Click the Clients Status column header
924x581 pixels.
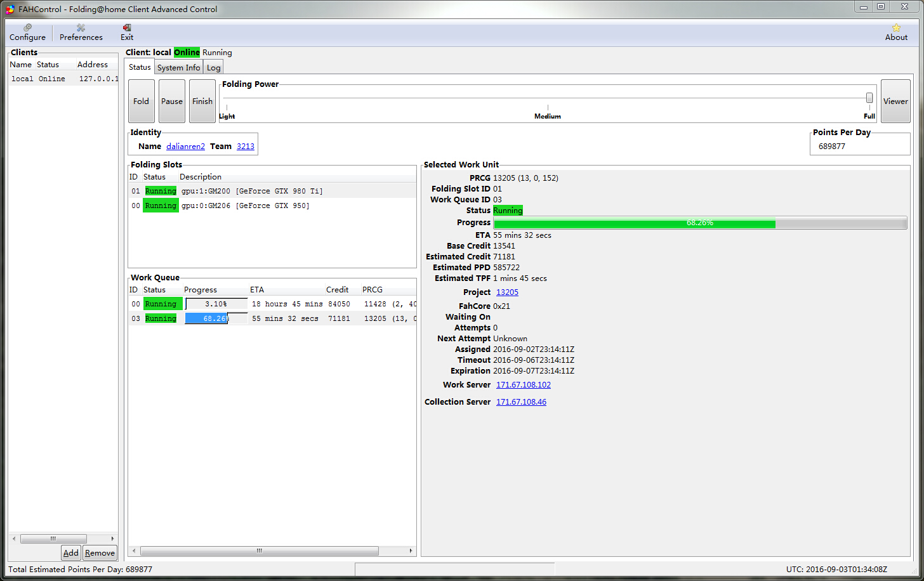coord(55,65)
